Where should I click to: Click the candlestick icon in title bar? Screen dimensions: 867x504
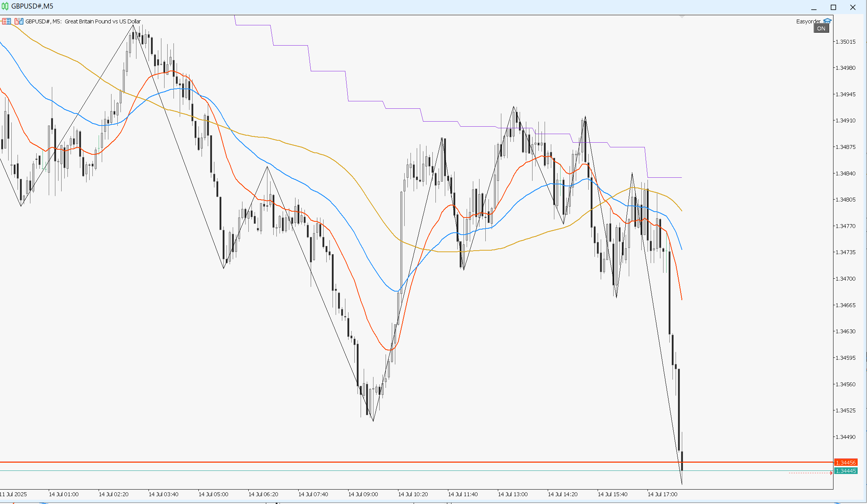tap(5, 6)
